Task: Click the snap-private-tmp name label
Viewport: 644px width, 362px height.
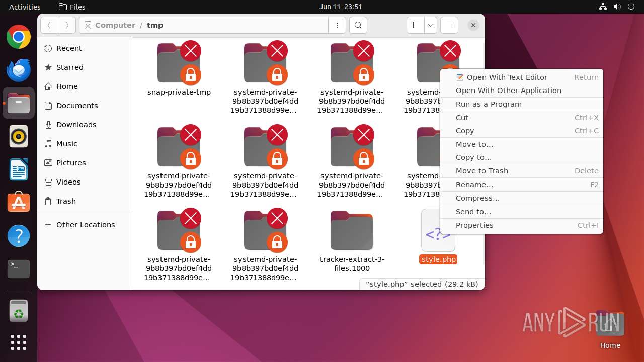Action: tap(179, 92)
